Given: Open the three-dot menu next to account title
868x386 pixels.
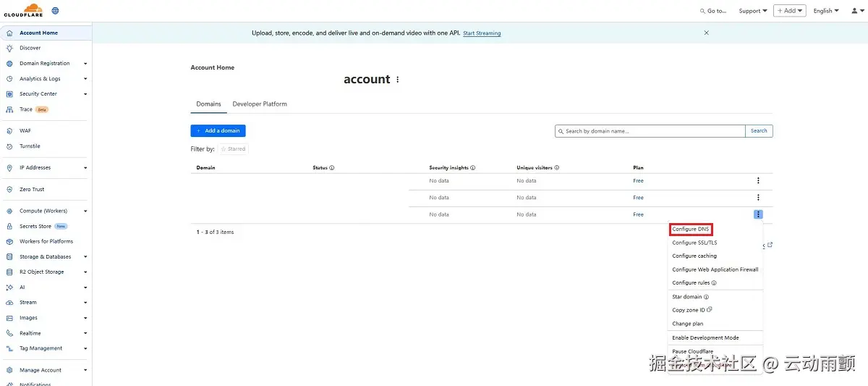Looking at the screenshot, I should (x=398, y=80).
